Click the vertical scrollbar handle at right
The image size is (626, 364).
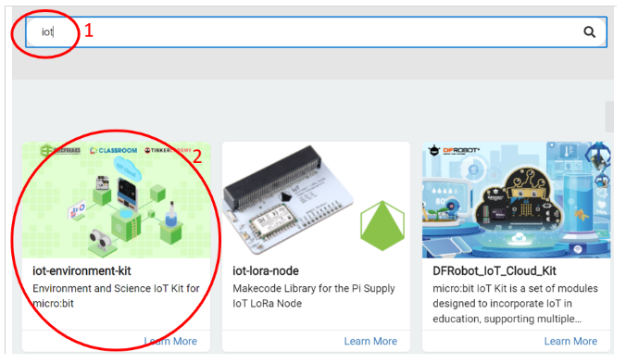click(x=609, y=117)
